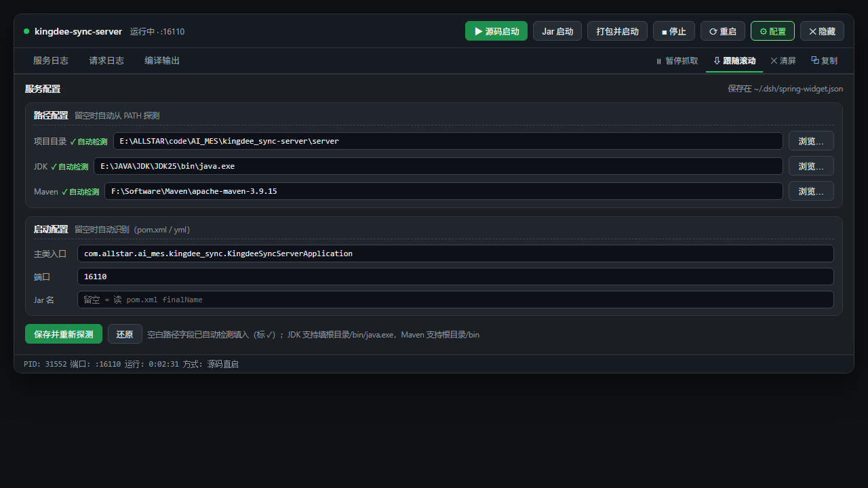Save settings with 保存并重新探测
The image size is (868, 488).
tap(64, 334)
